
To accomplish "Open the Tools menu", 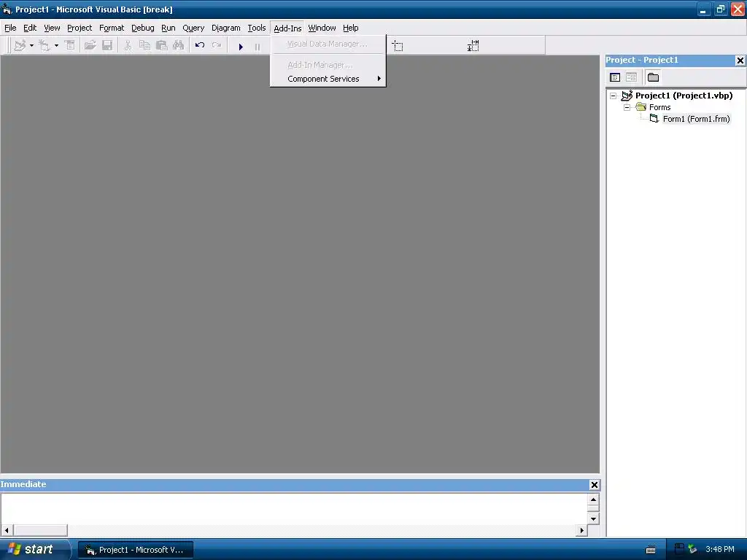I will (256, 28).
